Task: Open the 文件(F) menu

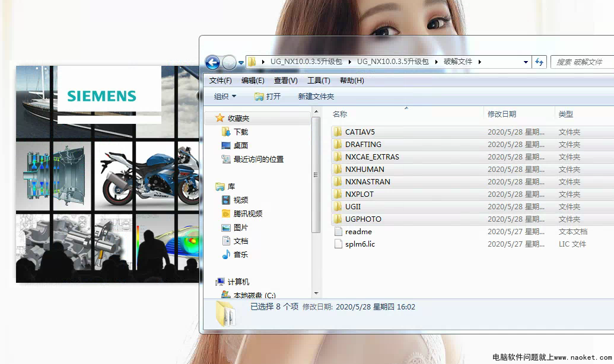Action: [220, 81]
